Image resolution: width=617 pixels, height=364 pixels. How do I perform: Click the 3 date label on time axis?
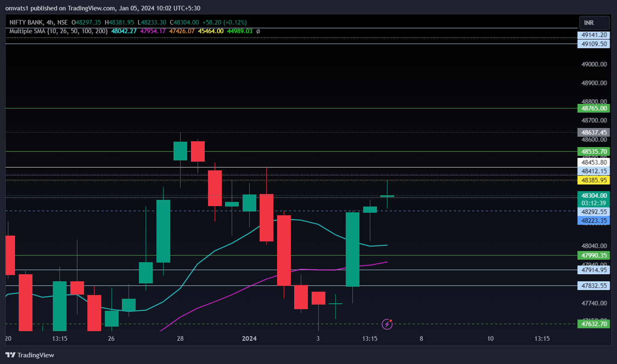(x=318, y=339)
